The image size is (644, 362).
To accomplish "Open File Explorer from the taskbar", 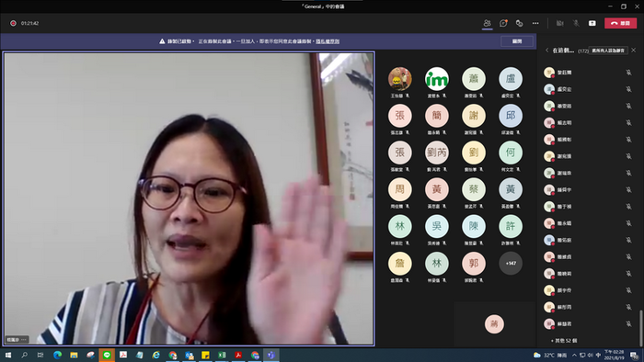I will (x=74, y=355).
